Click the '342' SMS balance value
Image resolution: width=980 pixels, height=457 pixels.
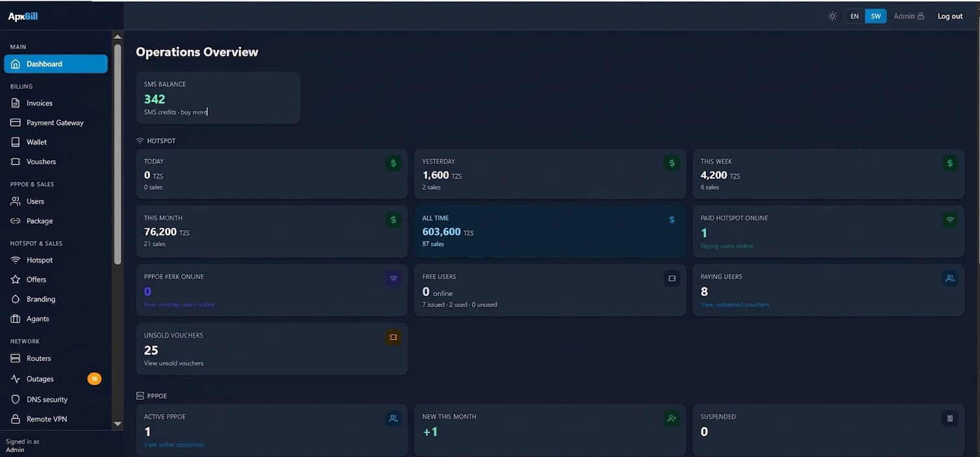coord(155,99)
